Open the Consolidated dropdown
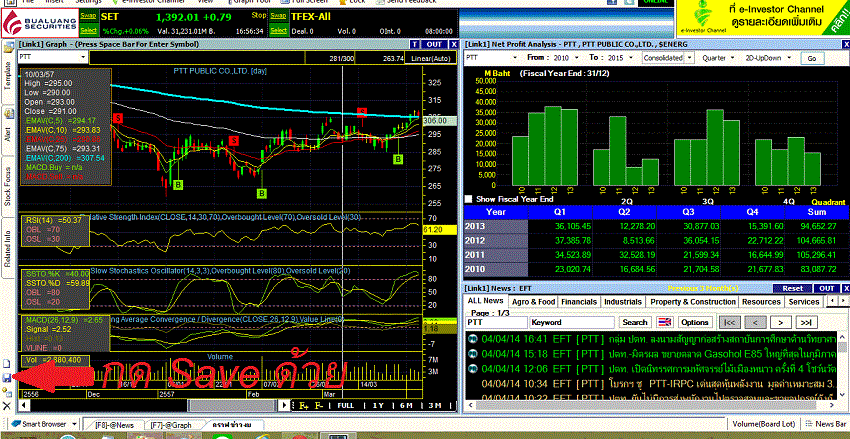The width and height of the screenshot is (850, 439). [689, 57]
